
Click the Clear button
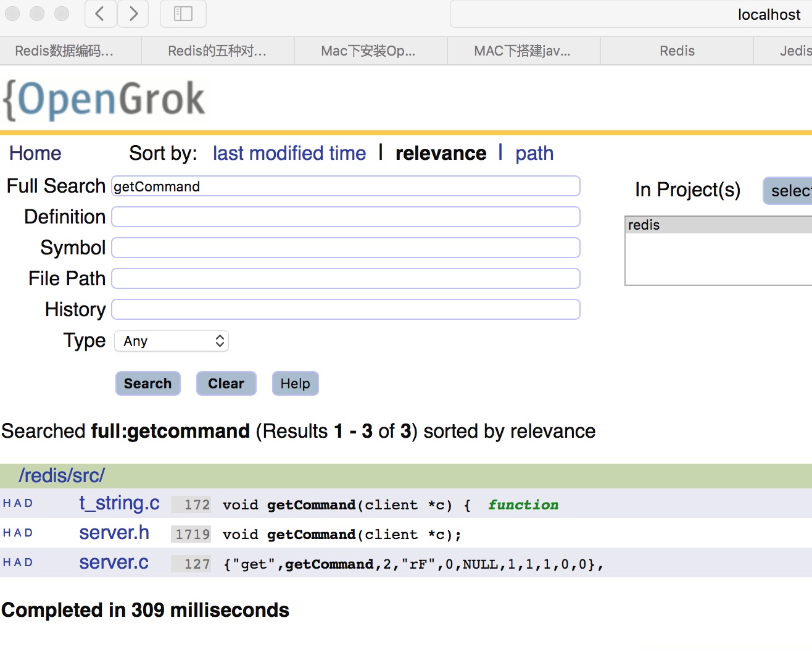[x=226, y=383]
